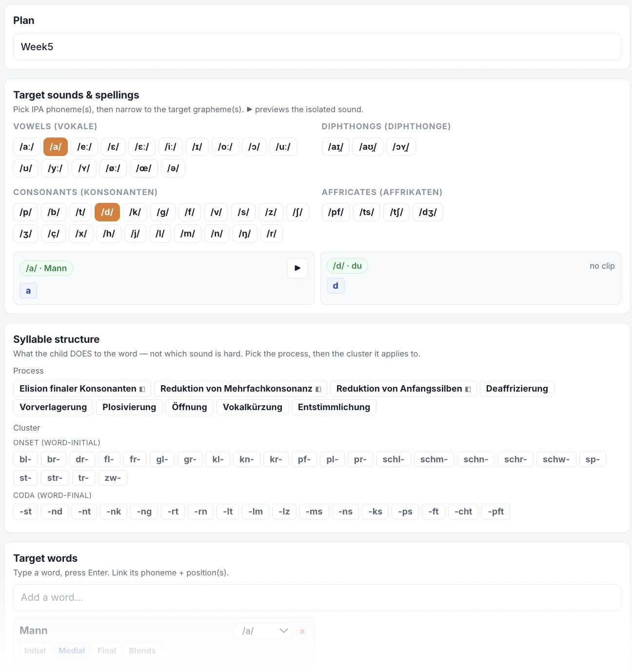Select the /ŋ/ consonant chip
Screen dimensions: 632x672
(x=245, y=234)
